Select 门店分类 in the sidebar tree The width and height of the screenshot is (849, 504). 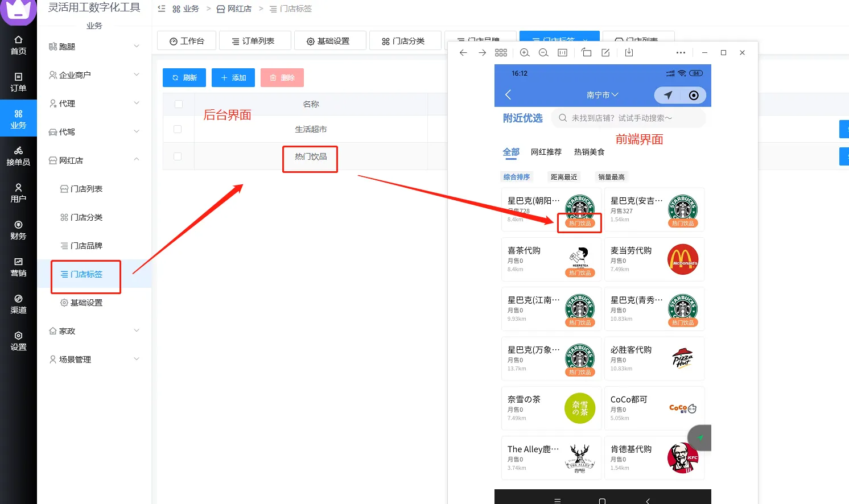tap(86, 217)
